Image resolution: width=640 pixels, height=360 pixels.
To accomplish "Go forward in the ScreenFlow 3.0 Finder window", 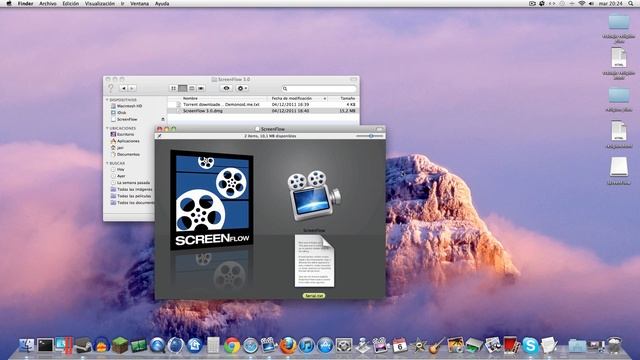I will point(131,88).
